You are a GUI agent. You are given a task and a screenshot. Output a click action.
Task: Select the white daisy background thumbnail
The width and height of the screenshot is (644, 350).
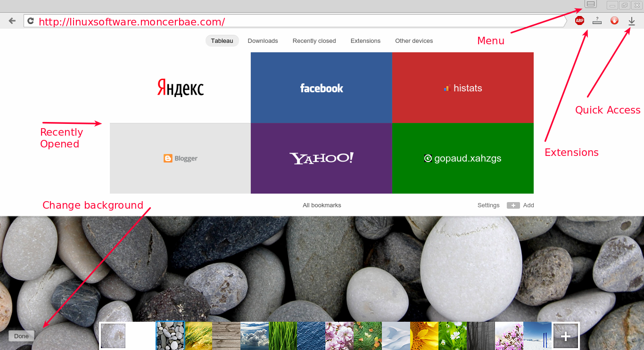pyautogui.click(x=453, y=336)
